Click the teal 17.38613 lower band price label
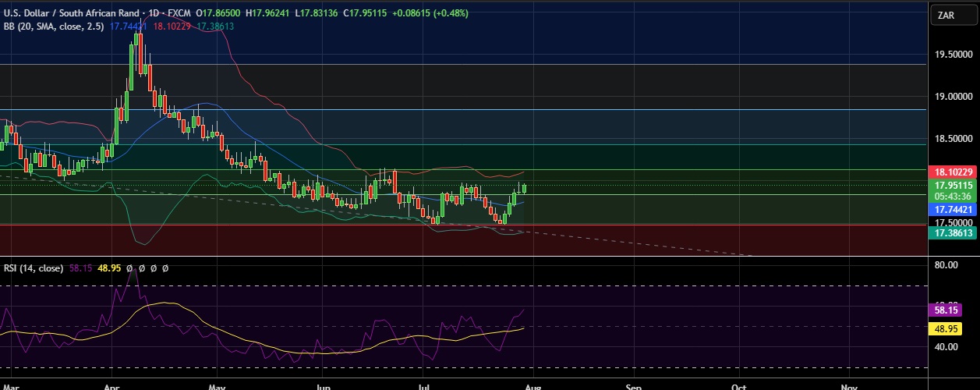Screen dimensions: 980x390 pyautogui.click(x=954, y=232)
